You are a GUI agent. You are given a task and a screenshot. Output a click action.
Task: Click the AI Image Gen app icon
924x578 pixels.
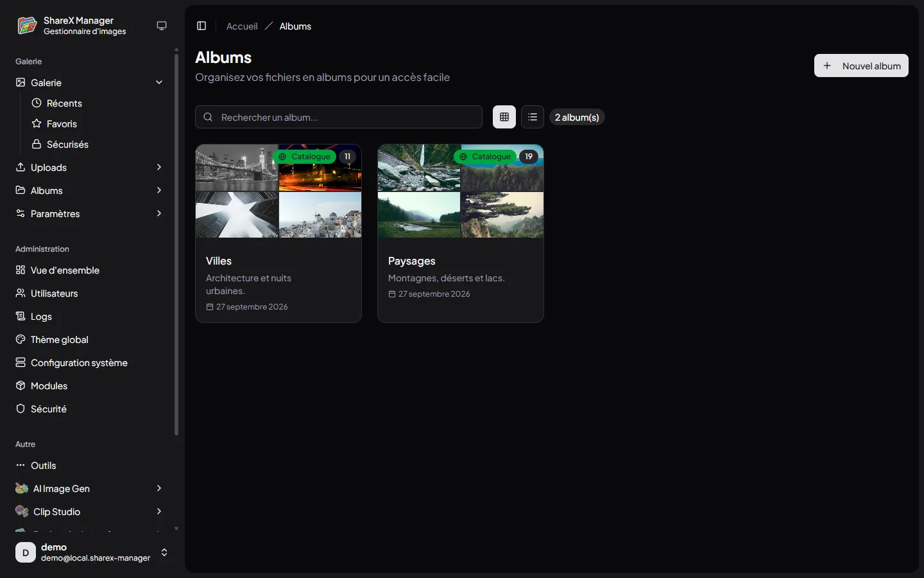click(x=22, y=489)
